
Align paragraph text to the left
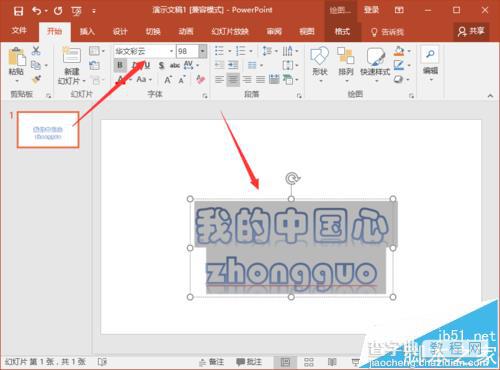click(219, 80)
